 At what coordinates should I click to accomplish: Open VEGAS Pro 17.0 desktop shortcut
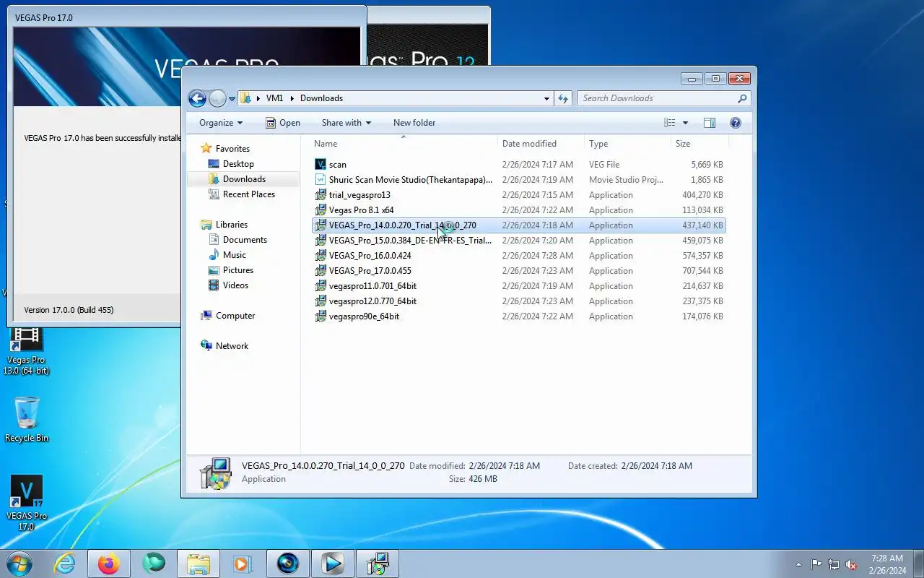[27, 503]
